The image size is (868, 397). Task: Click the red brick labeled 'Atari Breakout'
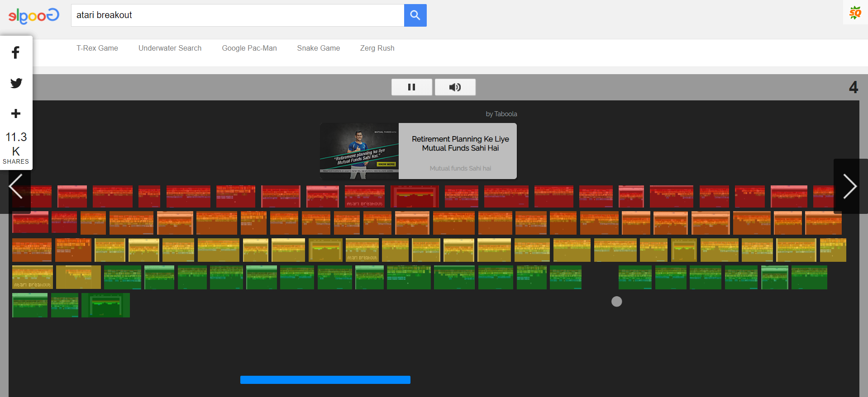tap(365, 197)
